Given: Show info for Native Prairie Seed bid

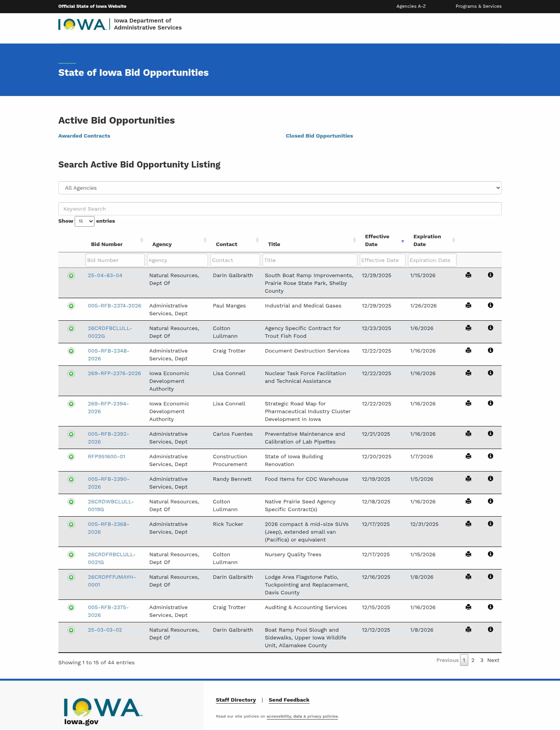Looking at the screenshot, I should [490, 501].
